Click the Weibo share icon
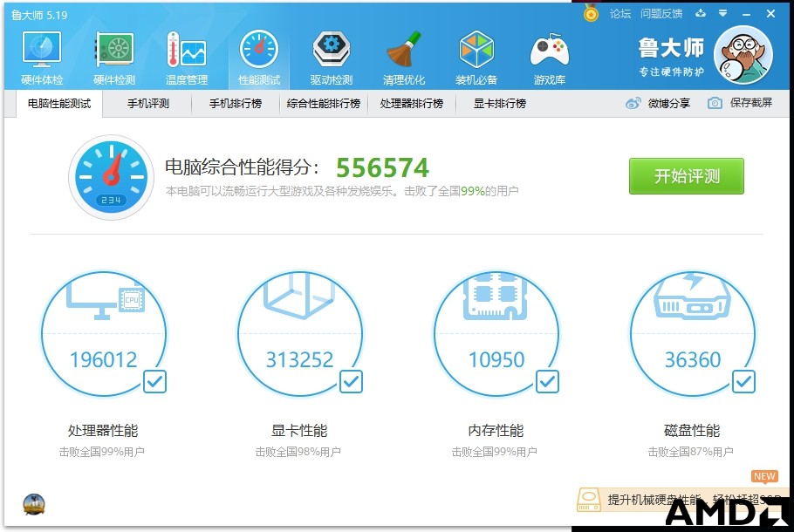Image resolution: width=794 pixels, height=532 pixels. (633, 103)
